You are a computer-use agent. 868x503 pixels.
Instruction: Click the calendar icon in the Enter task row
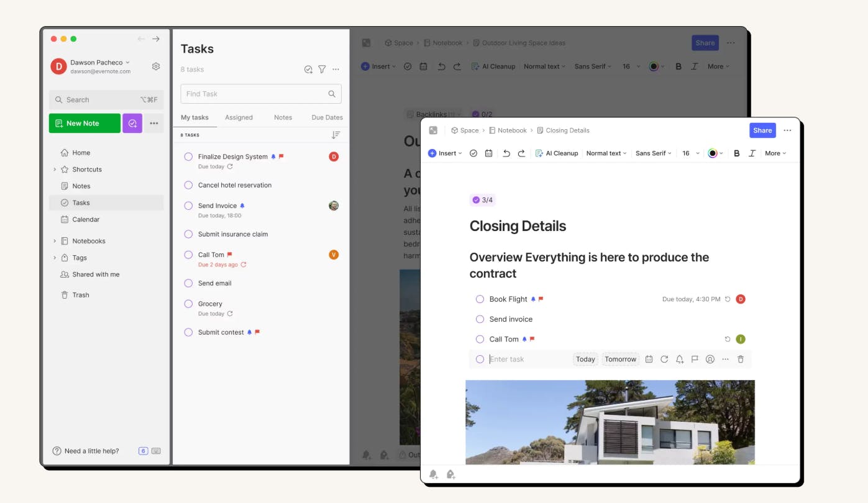tap(649, 359)
